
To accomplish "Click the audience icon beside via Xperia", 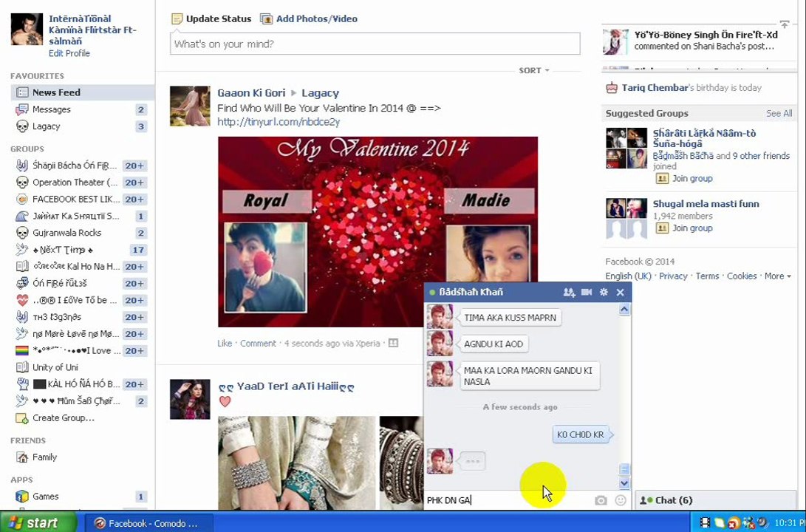I will [x=393, y=343].
